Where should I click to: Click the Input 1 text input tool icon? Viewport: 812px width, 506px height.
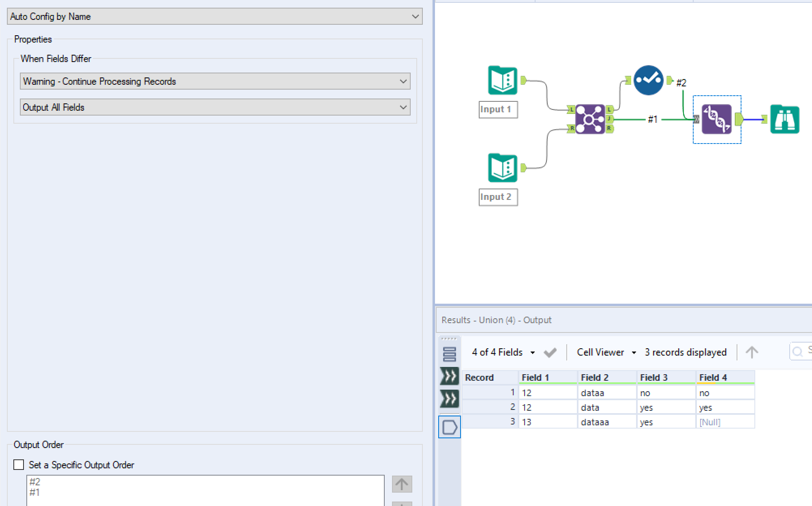(x=502, y=80)
